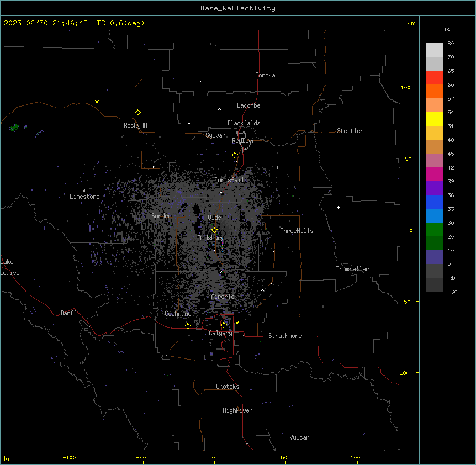
Task: Click the Vulcan city label
Action: (299, 437)
